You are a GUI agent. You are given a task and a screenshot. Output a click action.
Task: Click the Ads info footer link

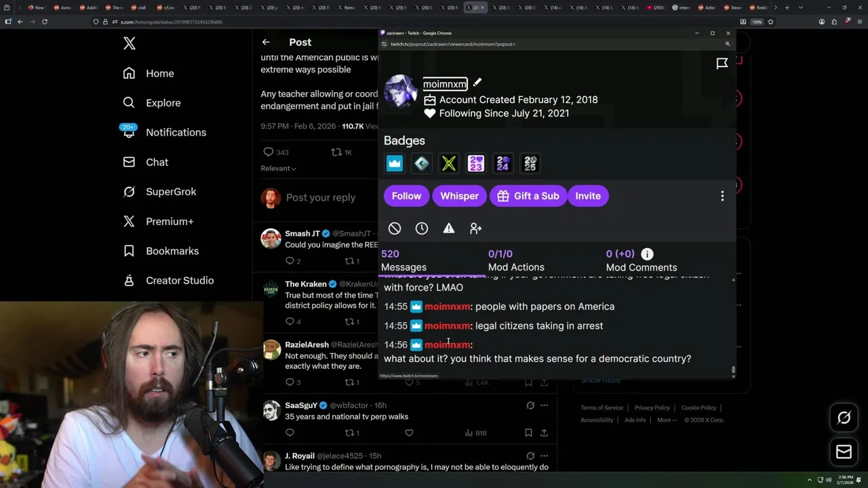coord(635,420)
